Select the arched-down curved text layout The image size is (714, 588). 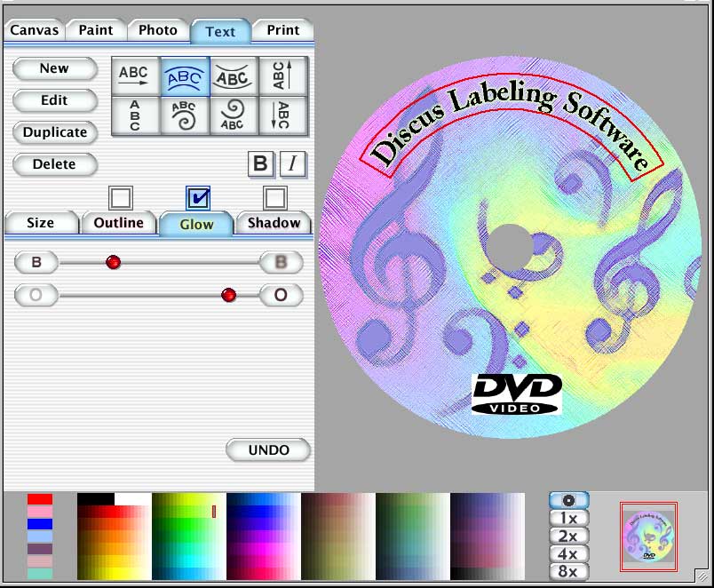tap(234, 76)
